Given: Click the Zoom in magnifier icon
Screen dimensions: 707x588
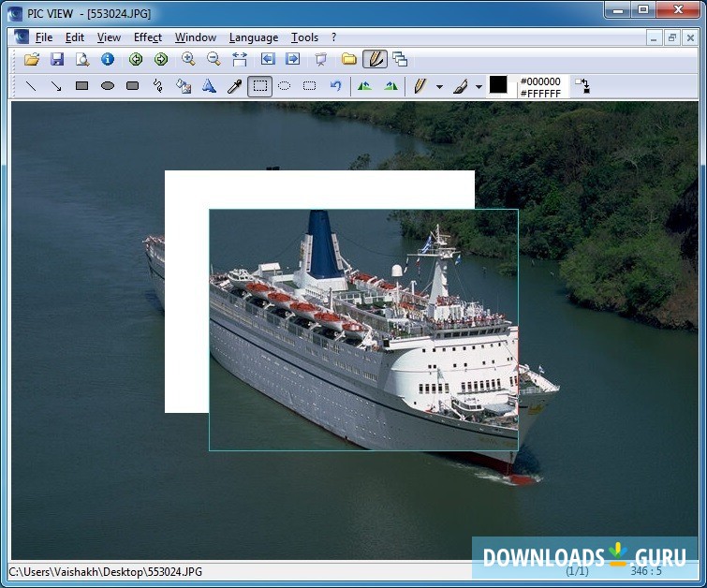Looking at the screenshot, I should pos(188,59).
